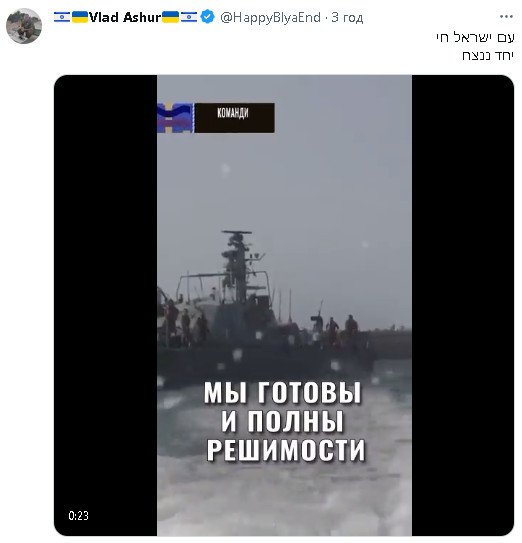
Task: Click the leftmost Israeli flag emoji before name
Action: click(x=62, y=17)
